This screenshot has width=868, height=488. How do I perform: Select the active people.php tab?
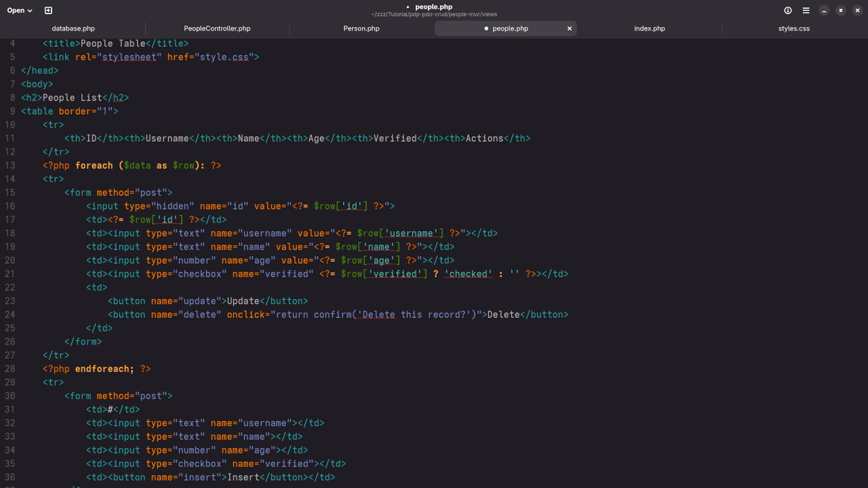506,28
